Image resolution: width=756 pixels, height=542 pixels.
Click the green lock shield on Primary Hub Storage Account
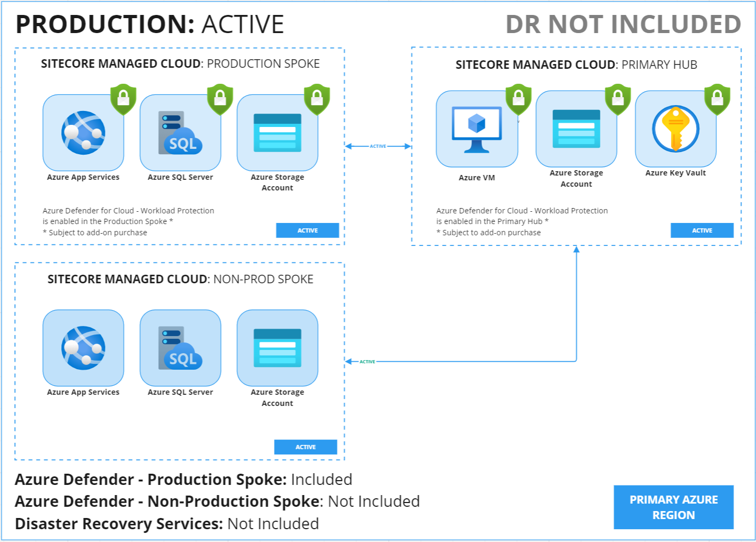(618, 99)
